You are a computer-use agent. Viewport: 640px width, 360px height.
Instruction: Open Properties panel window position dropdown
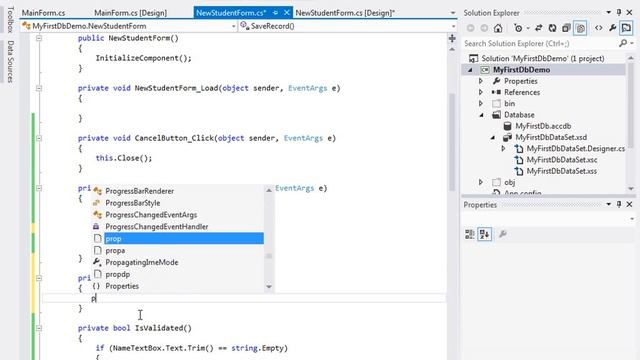point(609,204)
